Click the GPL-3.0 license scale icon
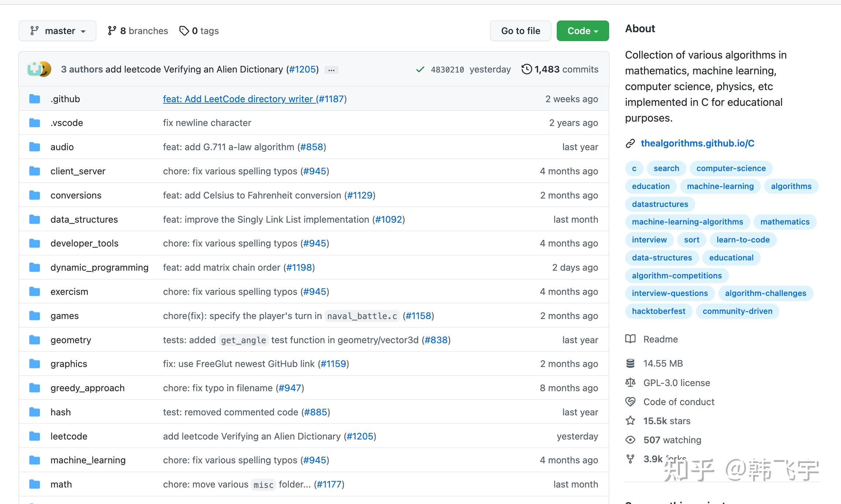The image size is (841, 504). click(x=630, y=383)
